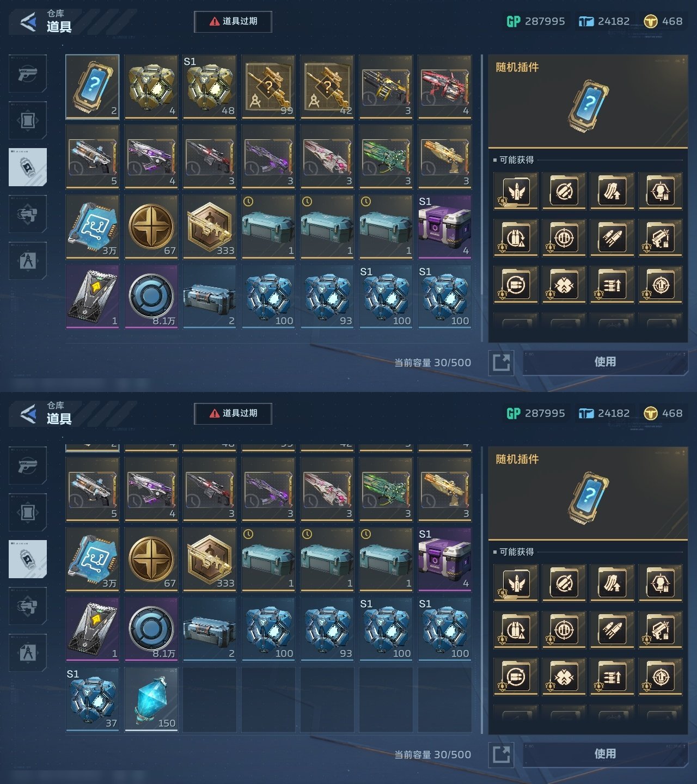The height and width of the screenshot is (784, 697).
Task: Select the blue crystal item with count 150
Action: (x=151, y=700)
